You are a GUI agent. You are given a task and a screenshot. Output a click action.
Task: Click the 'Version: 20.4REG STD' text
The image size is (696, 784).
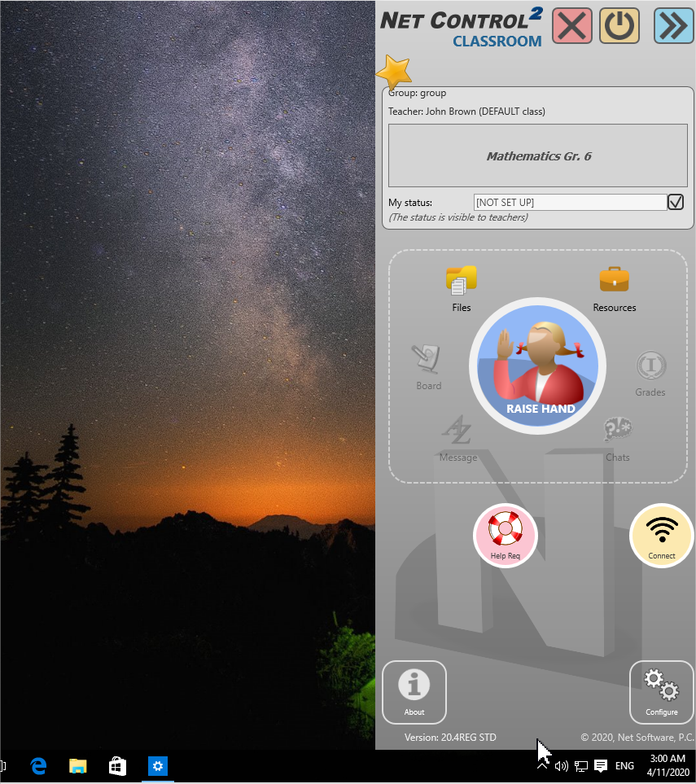pos(450,737)
